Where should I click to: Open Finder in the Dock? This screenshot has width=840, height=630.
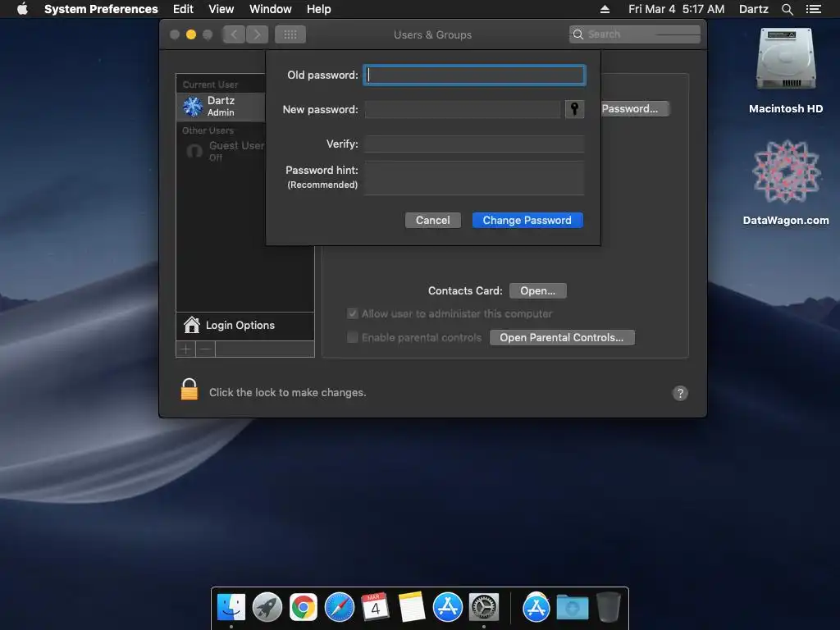coord(231,607)
